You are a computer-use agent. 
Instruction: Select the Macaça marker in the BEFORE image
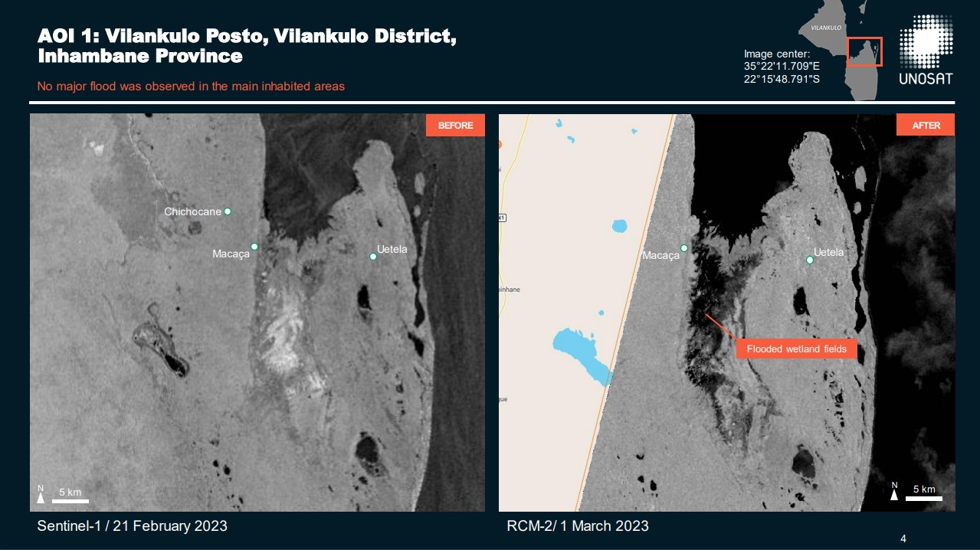pos(254,247)
